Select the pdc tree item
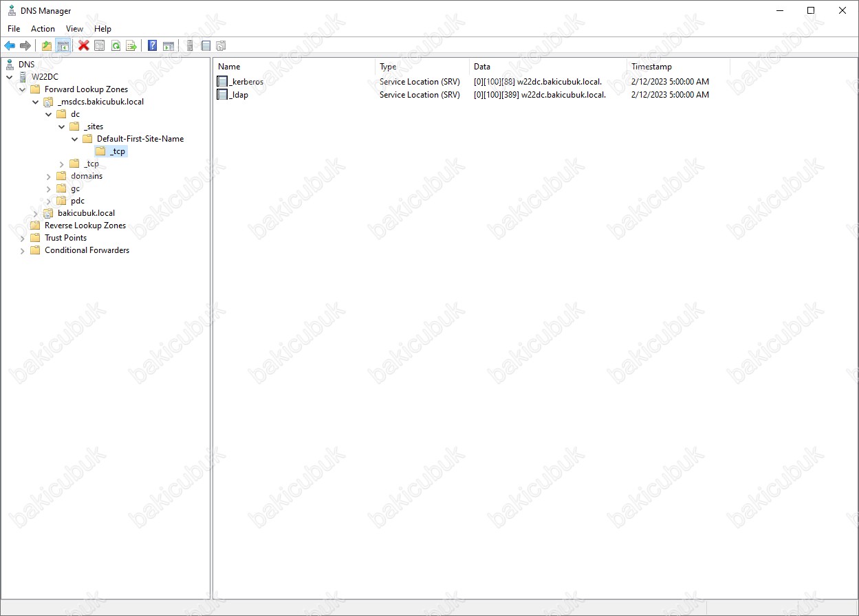Image resolution: width=859 pixels, height=616 pixels. 78,201
